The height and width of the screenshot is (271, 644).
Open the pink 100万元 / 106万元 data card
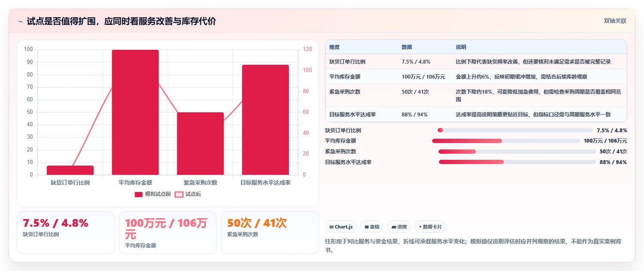point(168,232)
